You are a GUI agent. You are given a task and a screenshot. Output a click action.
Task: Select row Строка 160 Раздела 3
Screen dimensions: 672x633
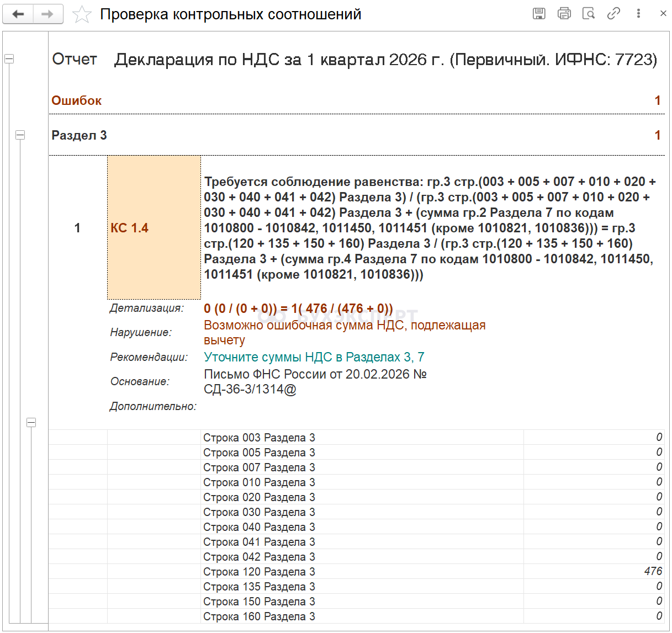[356, 616]
